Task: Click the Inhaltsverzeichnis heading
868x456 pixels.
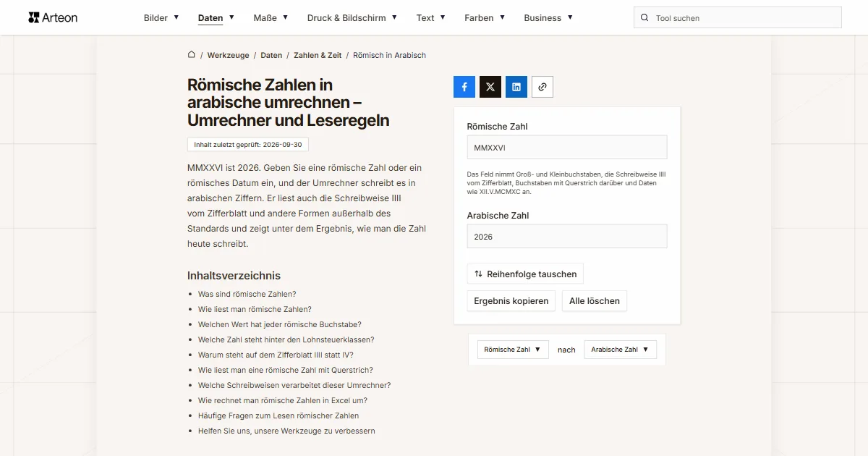Action: tap(234, 275)
